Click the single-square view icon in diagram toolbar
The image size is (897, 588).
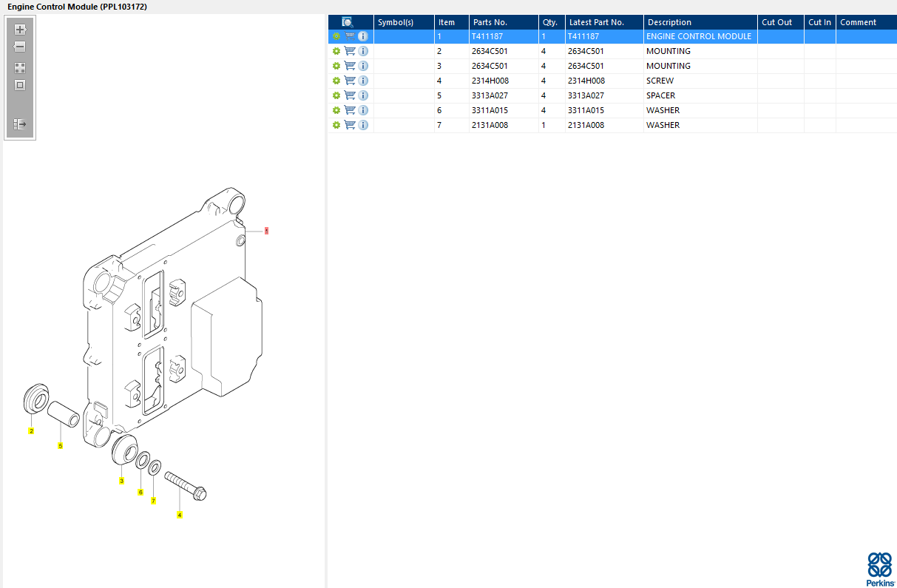pyautogui.click(x=20, y=84)
